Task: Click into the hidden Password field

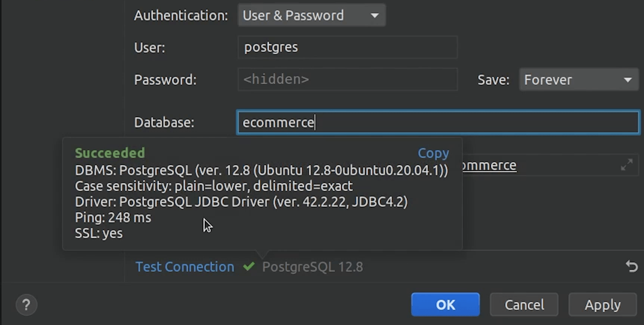Action: pos(347,79)
